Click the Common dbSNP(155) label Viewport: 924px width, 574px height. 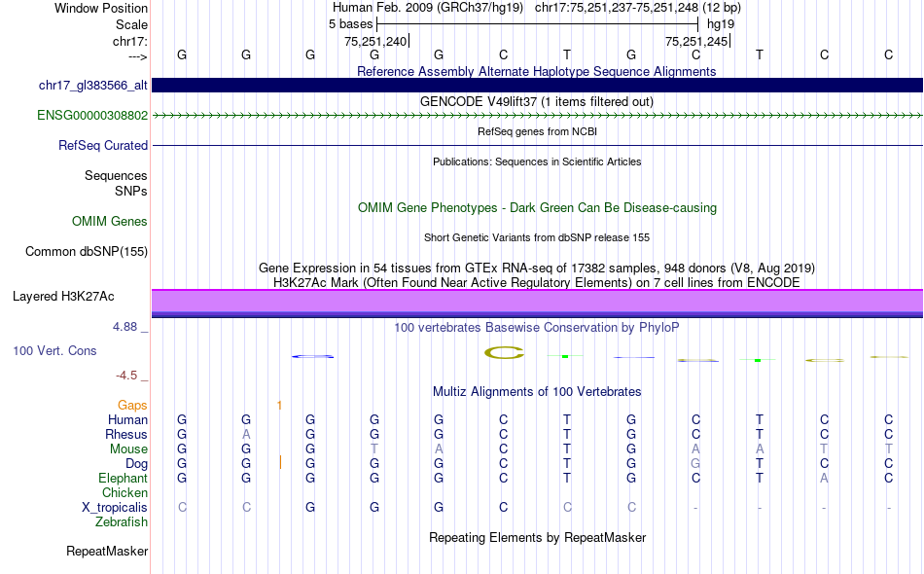point(87,252)
